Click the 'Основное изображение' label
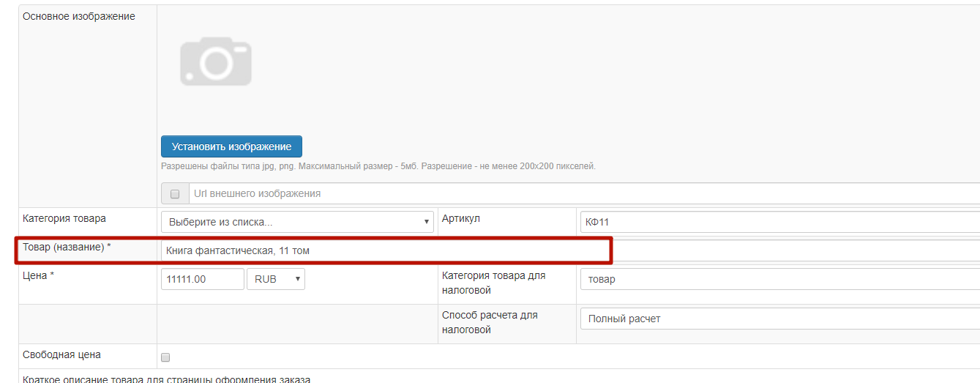The width and height of the screenshot is (980, 383). (79, 16)
